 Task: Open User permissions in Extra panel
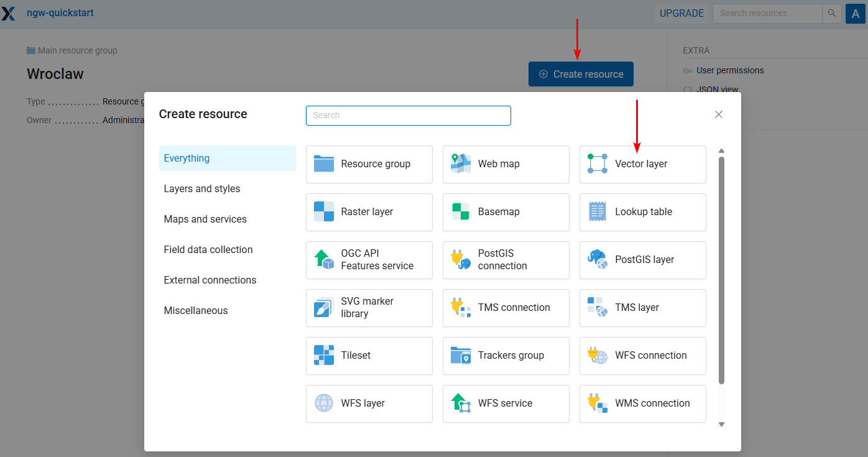point(730,70)
